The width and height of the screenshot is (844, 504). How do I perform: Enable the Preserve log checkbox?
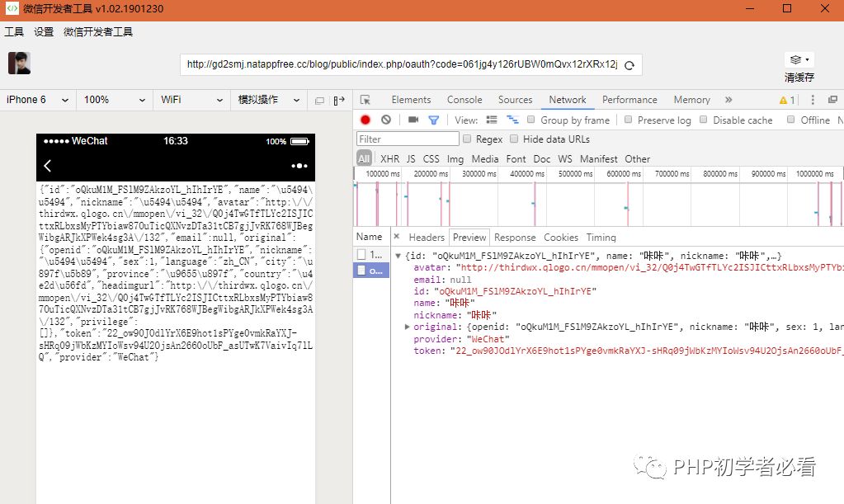tap(629, 120)
